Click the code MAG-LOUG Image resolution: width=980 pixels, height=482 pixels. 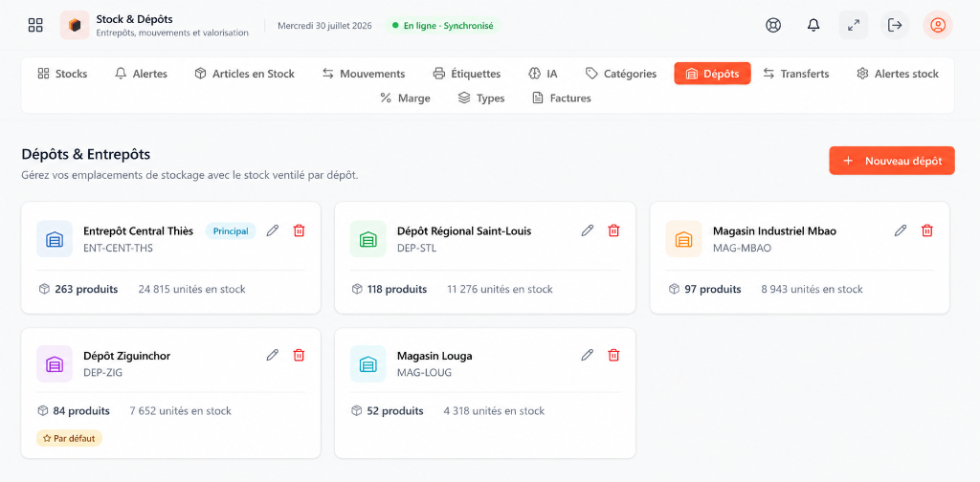point(424,373)
